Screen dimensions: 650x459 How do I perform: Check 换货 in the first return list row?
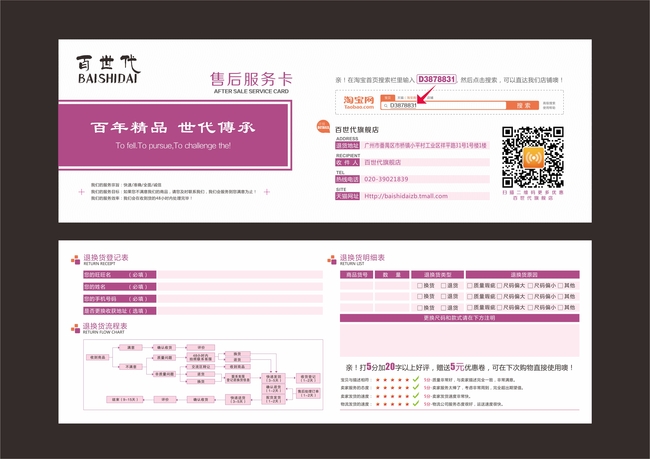(420, 285)
